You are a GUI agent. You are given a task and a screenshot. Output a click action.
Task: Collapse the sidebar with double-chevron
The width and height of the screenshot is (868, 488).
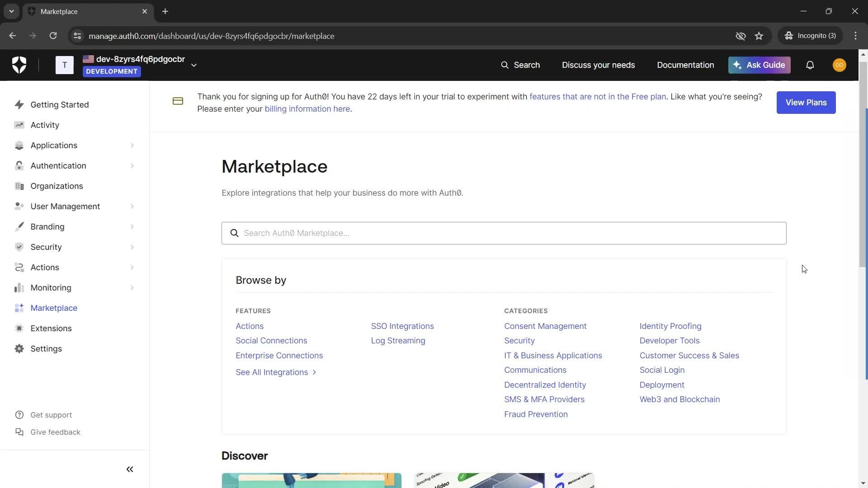130,469
